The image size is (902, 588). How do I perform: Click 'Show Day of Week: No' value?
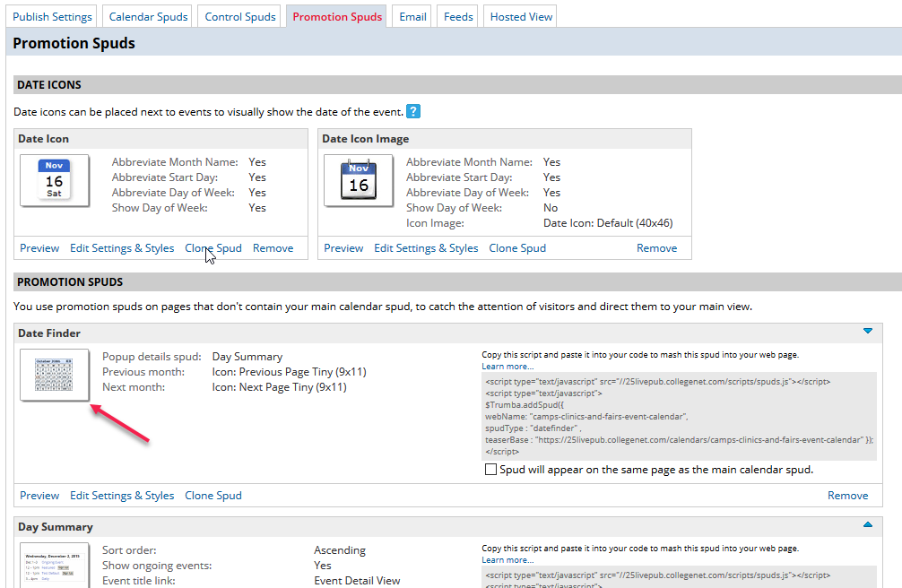(551, 208)
